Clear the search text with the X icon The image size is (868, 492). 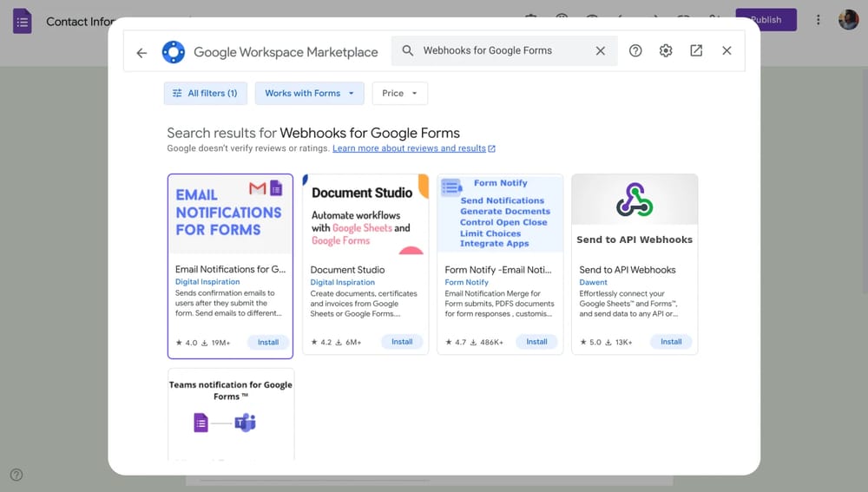600,51
